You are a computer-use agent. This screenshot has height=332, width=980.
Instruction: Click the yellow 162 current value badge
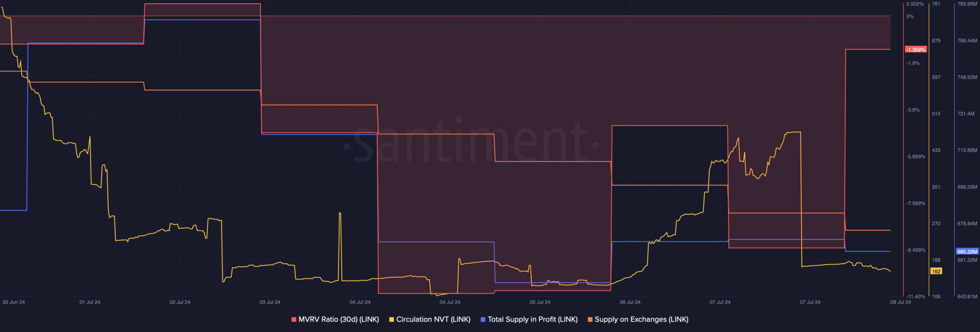click(936, 271)
